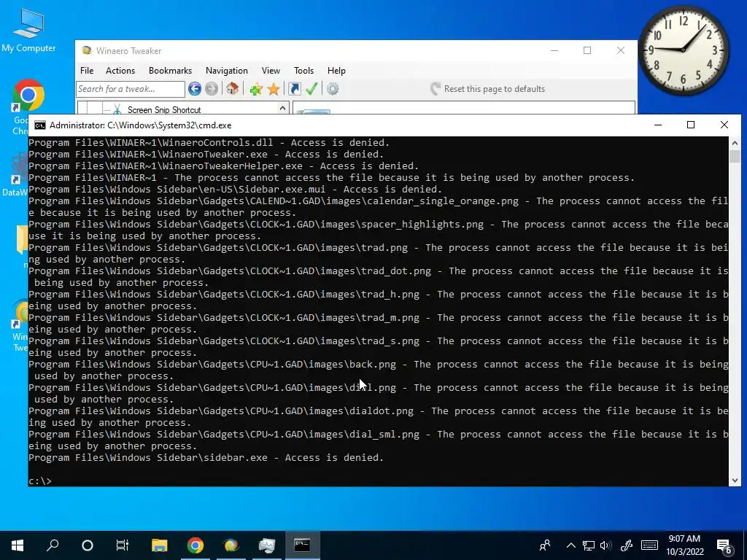Click the analog clock desktop gadget
Image resolution: width=747 pixels, height=560 pixels.
click(683, 50)
